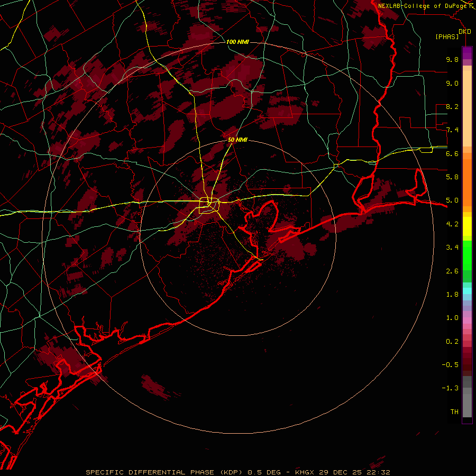Pick the orange segment of the color bar
The image size is (476, 476).
tap(467, 182)
